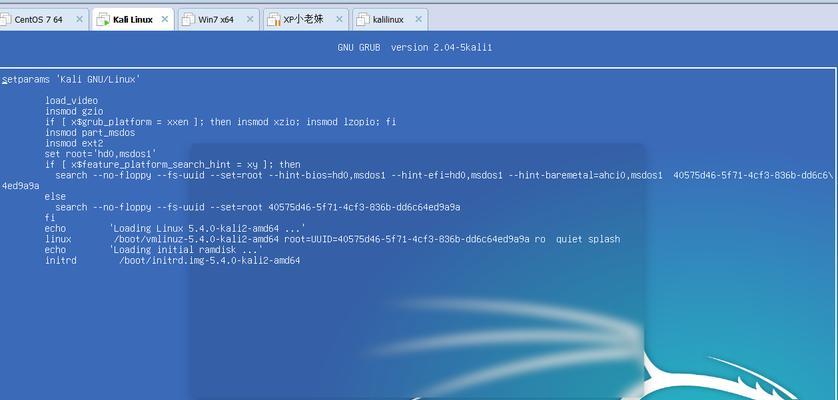Click the paused VM icon on XP小老妹 tab
This screenshot has height=400, width=838.
[274, 20]
